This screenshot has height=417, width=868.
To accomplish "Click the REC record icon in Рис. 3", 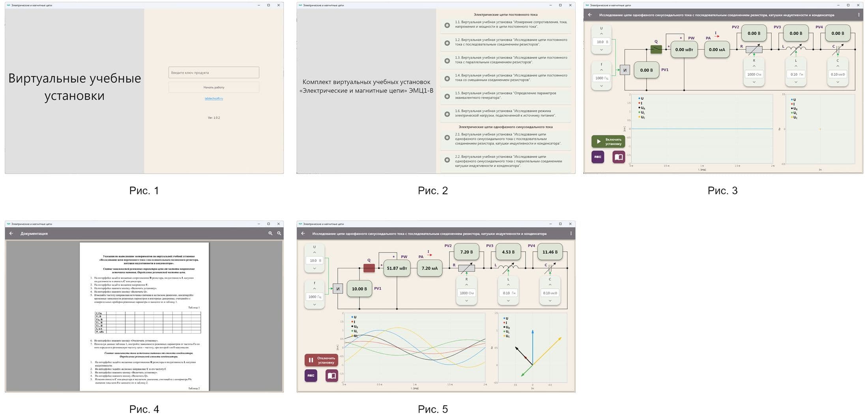I will click(x=598, y=157).
